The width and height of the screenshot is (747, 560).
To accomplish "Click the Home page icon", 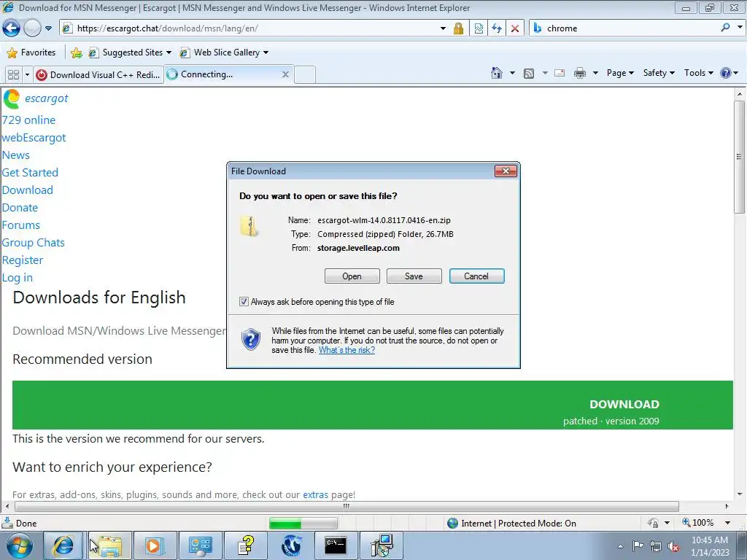I will [496, 73].
